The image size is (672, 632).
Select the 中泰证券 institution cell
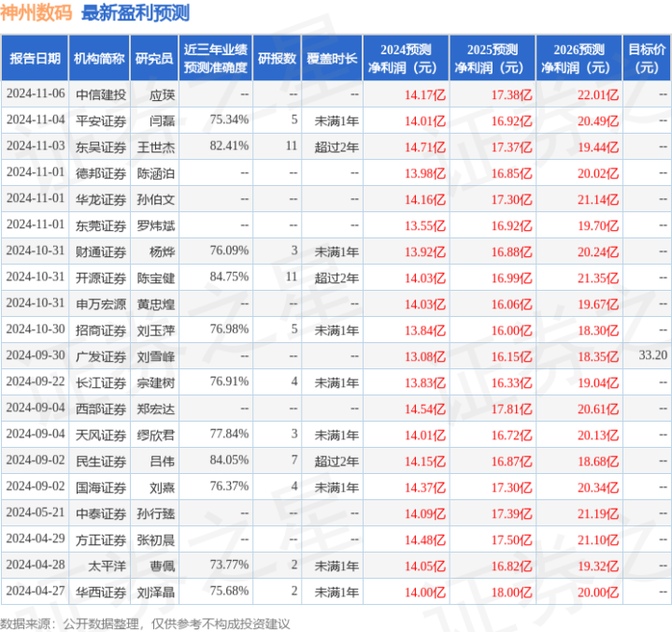click(x=101, y=513)
